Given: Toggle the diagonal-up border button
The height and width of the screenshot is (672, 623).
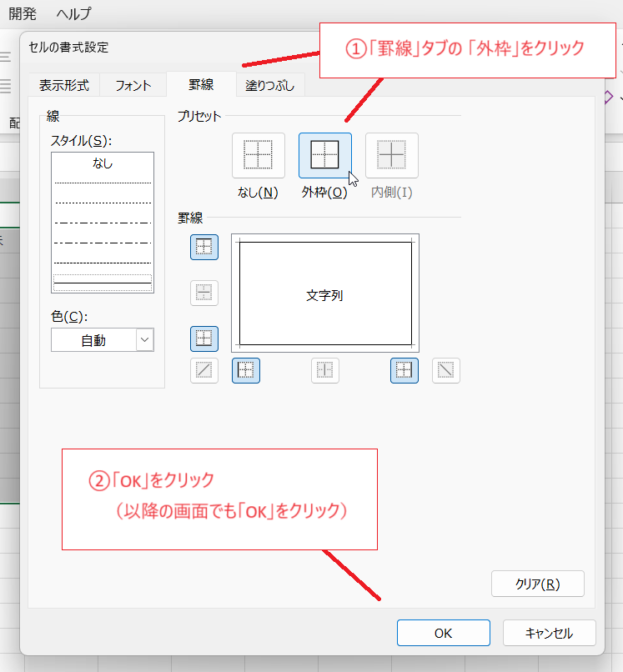Looking at the screenshot, I should click(204, 370).
